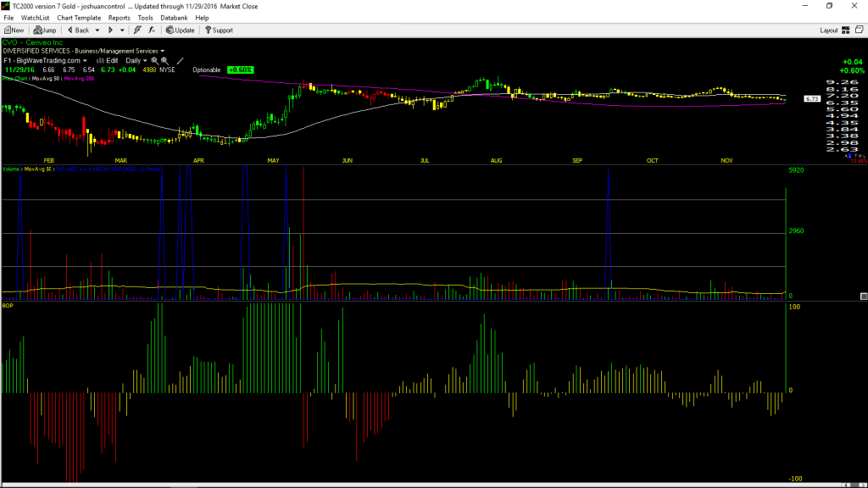Image resolution: width=868 pixels, height=488 pixels.
Task: Go forward with the right arrow
Action: point(110,30)
